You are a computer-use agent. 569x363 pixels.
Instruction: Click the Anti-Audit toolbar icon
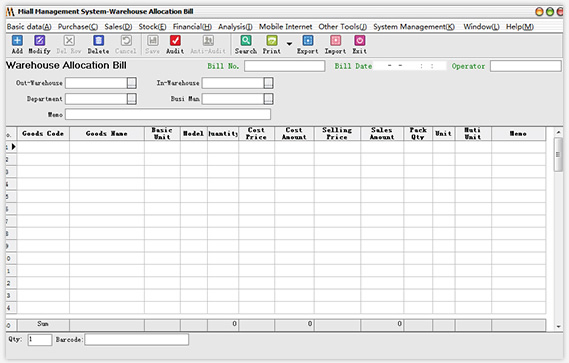click(208, 40)
